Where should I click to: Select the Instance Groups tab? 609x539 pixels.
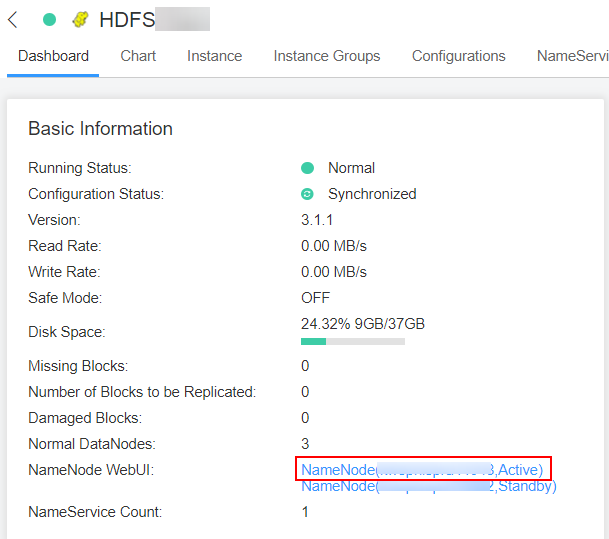point(327,56)
